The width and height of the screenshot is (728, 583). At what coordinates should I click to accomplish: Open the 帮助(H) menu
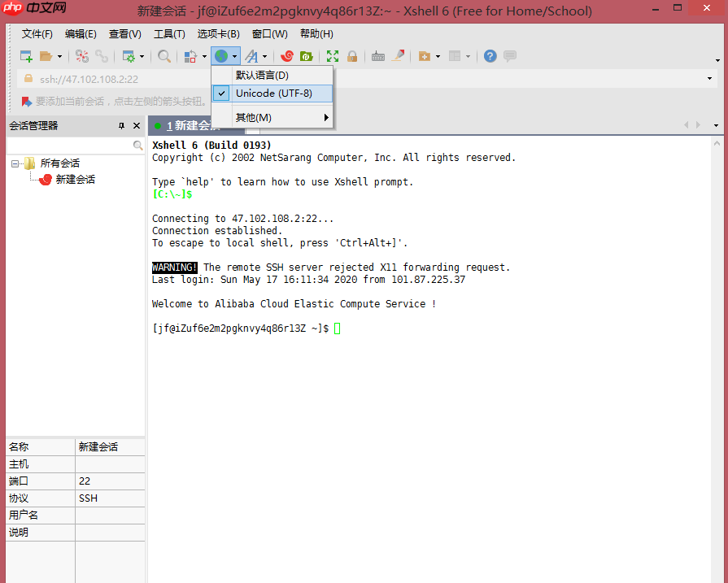tap(316, 34)
